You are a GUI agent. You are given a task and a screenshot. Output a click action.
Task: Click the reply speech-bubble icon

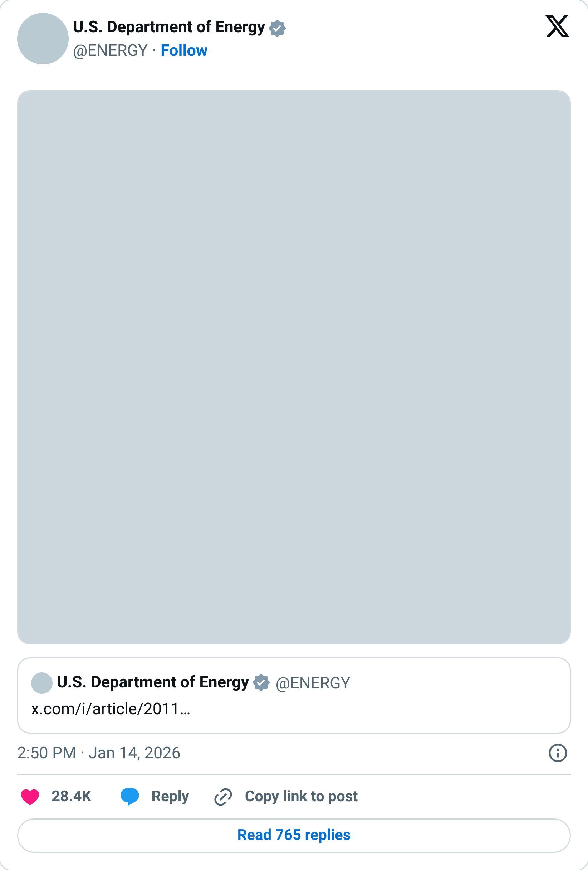coord(131,797)
